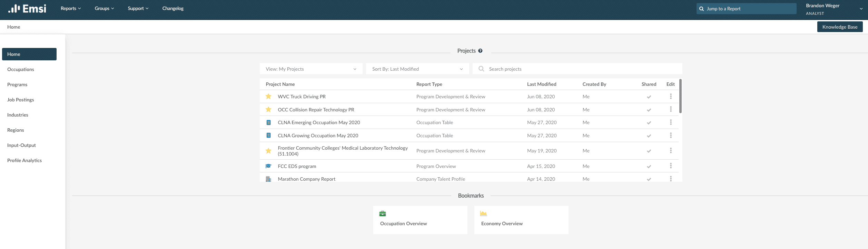
Task: Open edit menu for OCC Collision Repair row
Action: (x=671, y=109)
